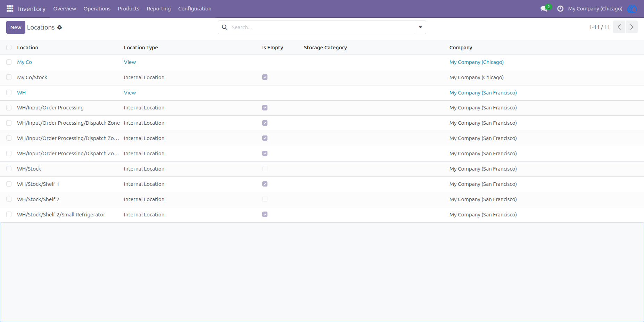
Task: Open My Company (San Francisco) link in WH row
Action: tap(483, 93)
